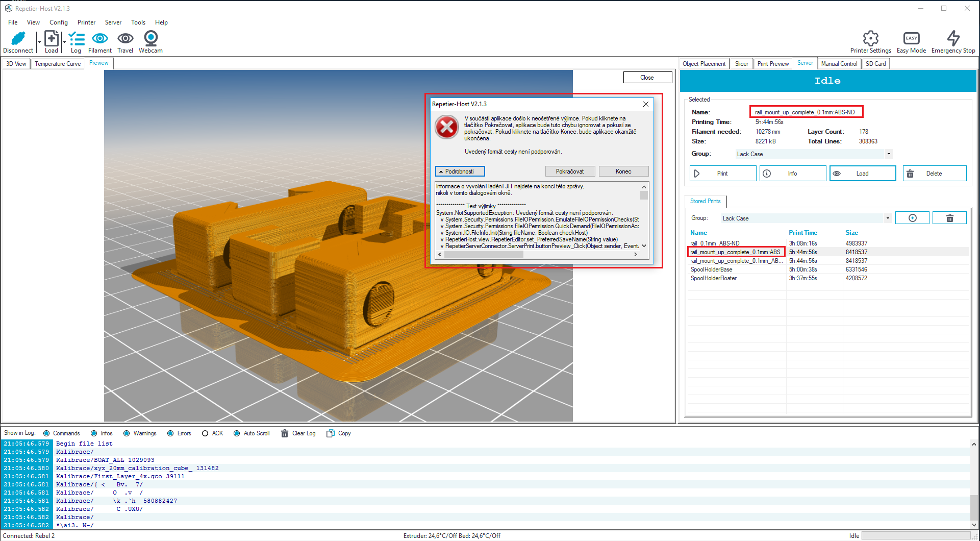Sort stored prints by Size column

click(851, 233)
